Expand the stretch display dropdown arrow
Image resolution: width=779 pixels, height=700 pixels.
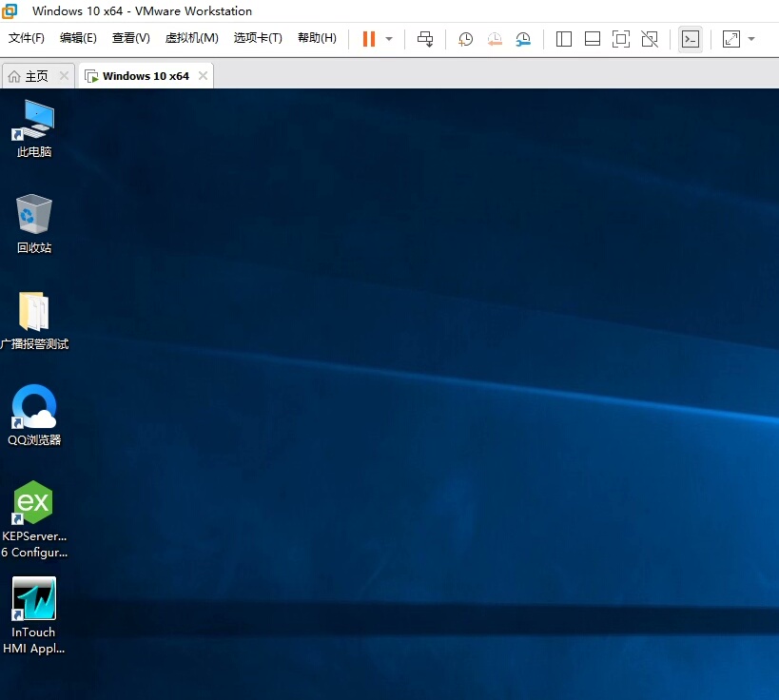(751, 39)
